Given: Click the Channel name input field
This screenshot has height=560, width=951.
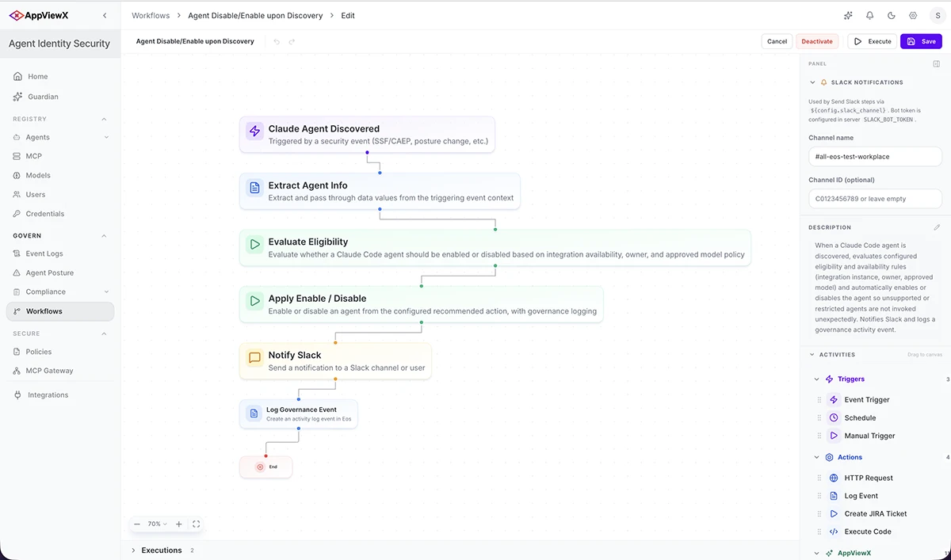Looking at the screenshot, I should (x=875, y=157).
